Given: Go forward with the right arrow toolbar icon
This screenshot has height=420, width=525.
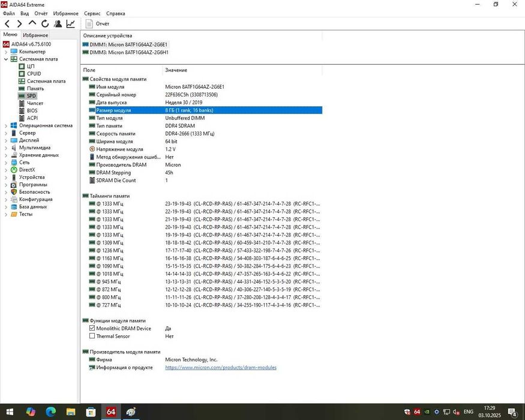Looking at the screenshot, I should pos(19,23).
